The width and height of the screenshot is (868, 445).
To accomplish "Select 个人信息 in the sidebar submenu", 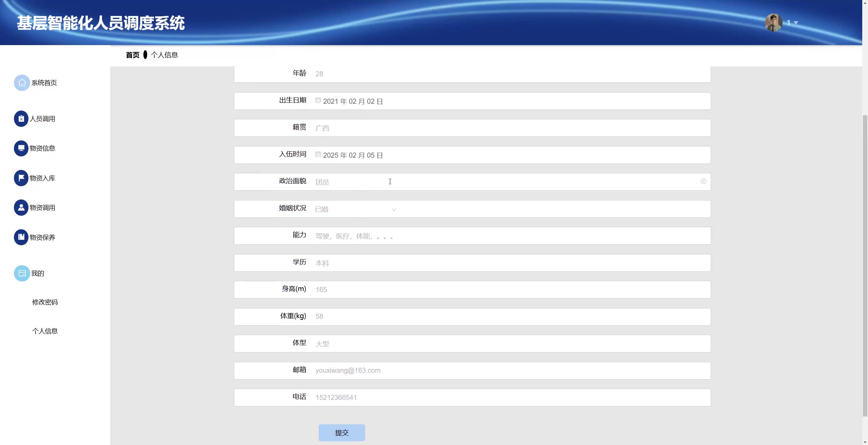I will (x=45, y=331).
